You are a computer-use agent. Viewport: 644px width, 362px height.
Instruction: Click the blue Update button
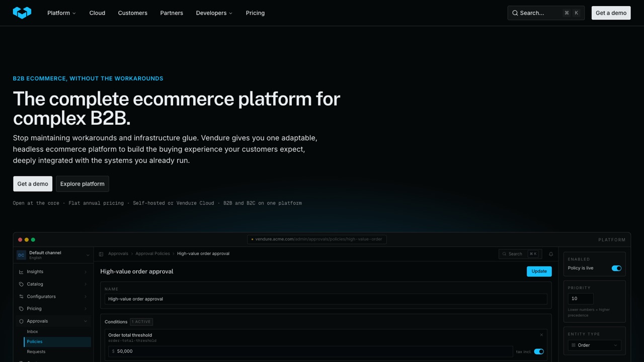(539, 271)
